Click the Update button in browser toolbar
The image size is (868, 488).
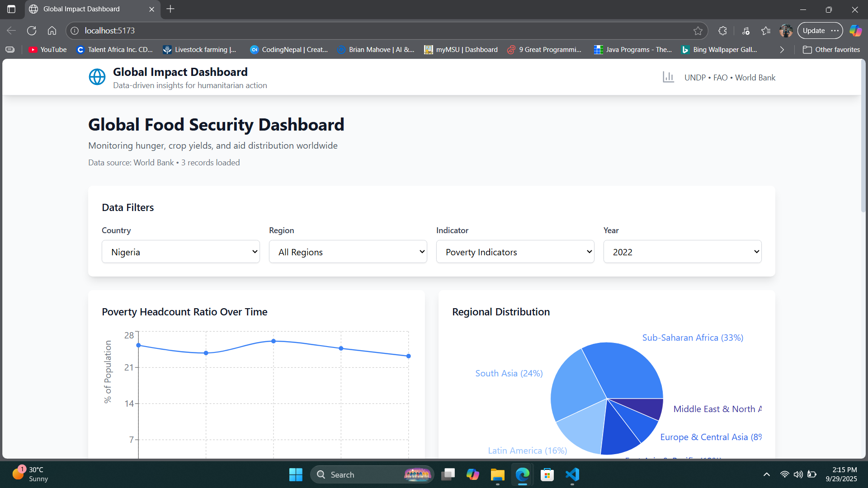814,31
